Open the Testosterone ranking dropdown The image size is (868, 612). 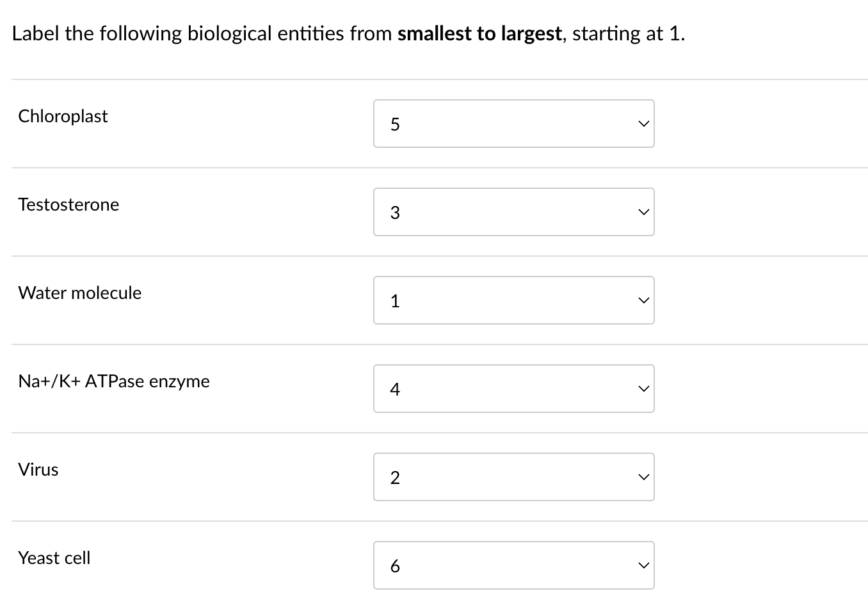(513, 211)
